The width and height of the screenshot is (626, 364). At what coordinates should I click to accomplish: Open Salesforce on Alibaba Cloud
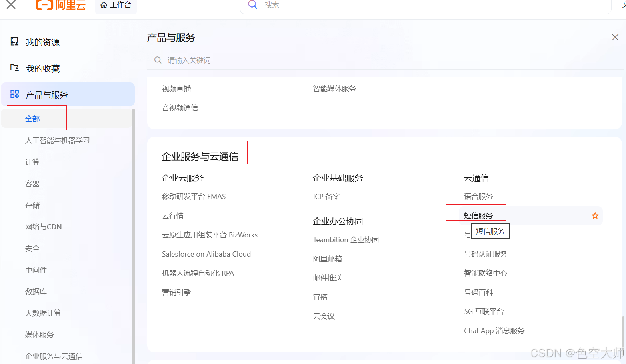coord(206,254)
